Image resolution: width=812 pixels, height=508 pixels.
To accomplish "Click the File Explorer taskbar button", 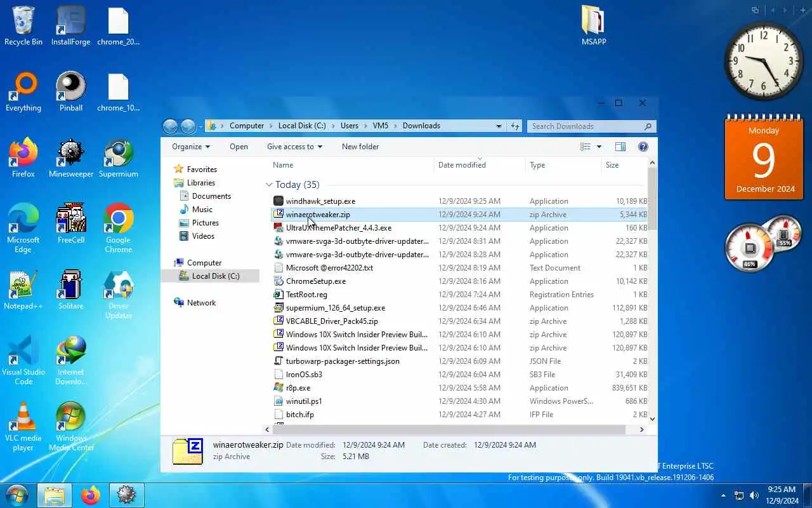I will [54, 495].
